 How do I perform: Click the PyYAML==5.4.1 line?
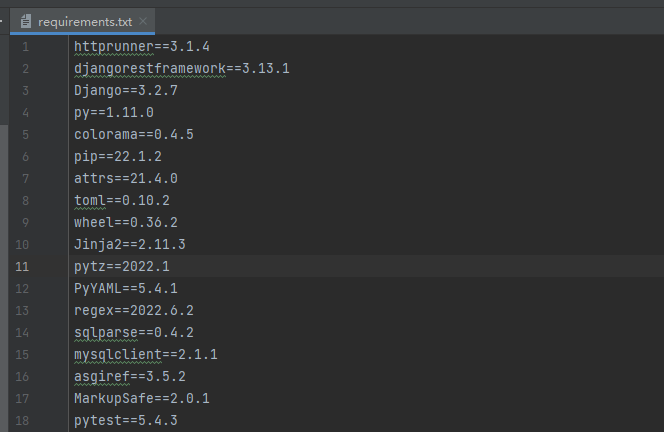[x=126, y=289]
